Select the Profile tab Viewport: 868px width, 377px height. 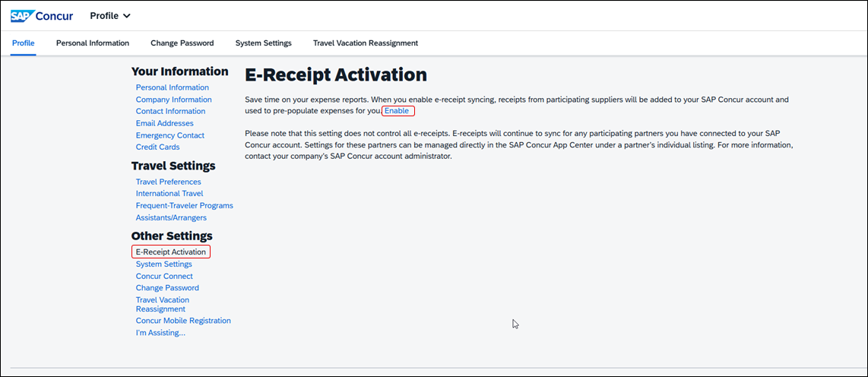[x=24, y=43]
